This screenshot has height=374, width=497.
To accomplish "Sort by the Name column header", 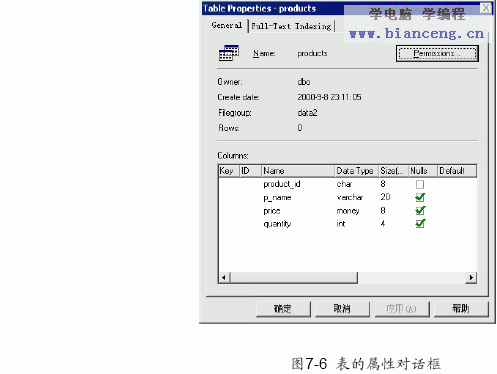I will tap(298, 171).
